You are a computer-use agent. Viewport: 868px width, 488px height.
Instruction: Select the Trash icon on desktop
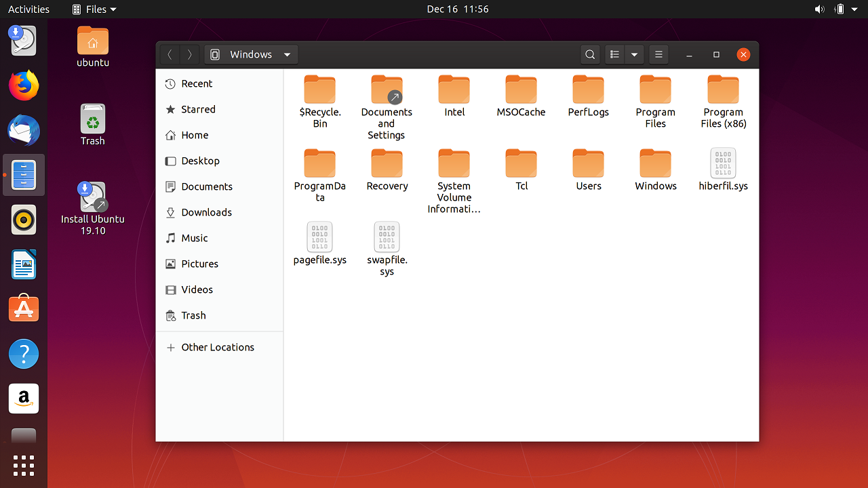tap(93, 125)
